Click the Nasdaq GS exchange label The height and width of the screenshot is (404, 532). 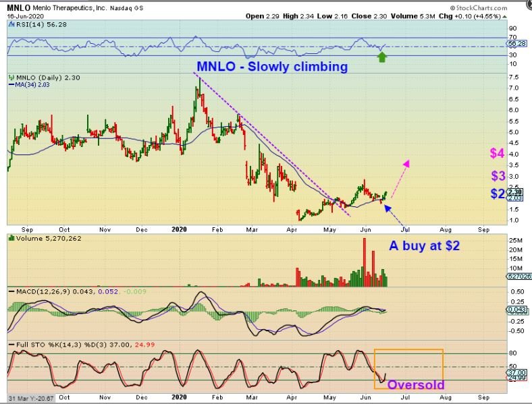pyautogui.click(x=126, y=8)
